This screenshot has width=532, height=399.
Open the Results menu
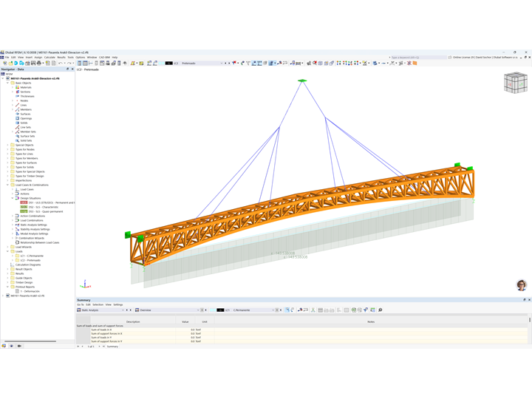point(61,58)
